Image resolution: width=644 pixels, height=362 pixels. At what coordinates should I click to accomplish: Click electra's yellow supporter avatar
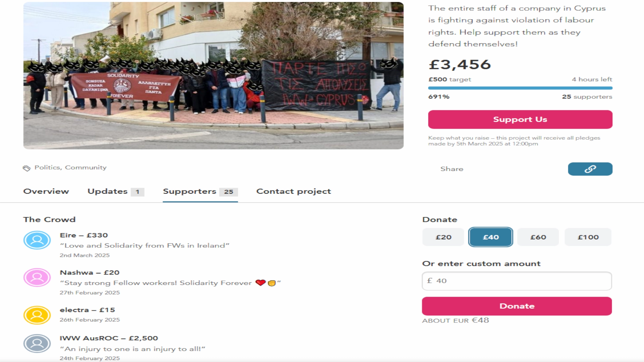pyautogui.click(x=37, y=315)
